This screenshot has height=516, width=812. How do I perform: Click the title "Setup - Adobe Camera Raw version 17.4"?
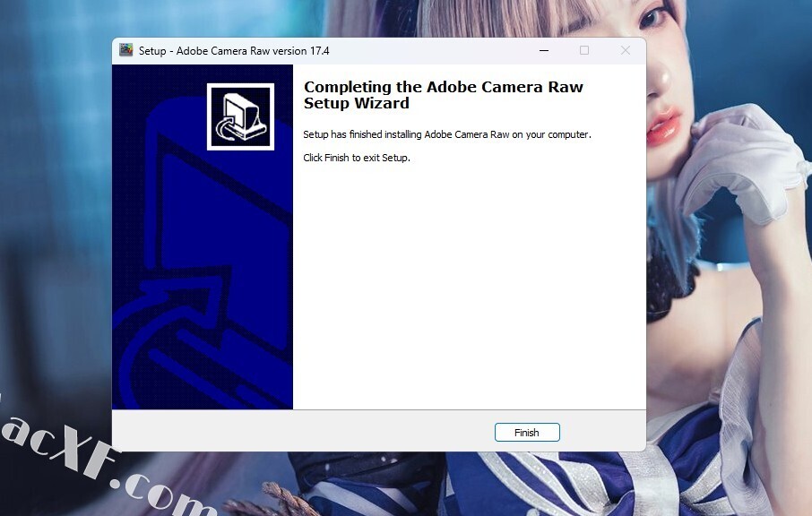234,51
